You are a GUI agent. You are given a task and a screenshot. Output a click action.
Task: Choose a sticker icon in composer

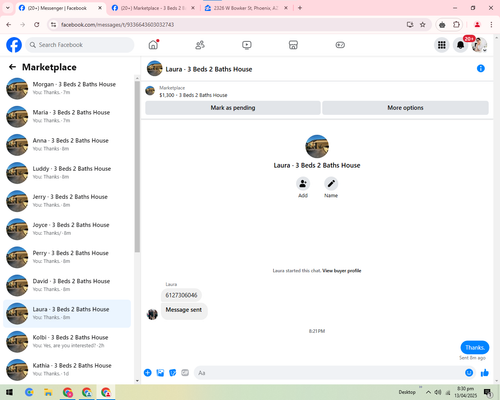(173, 373)
